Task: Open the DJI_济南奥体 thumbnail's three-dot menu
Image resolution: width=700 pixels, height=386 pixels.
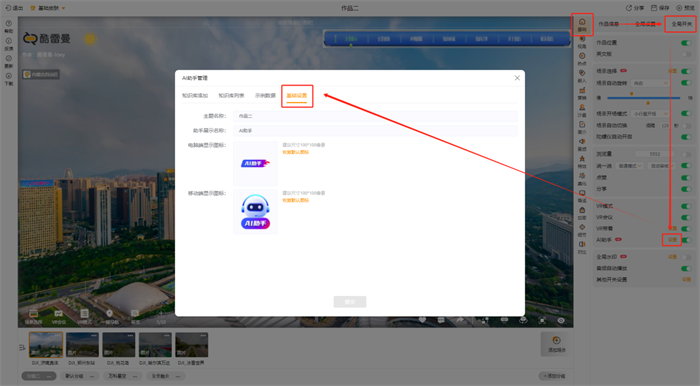Action: click(57, 336)
